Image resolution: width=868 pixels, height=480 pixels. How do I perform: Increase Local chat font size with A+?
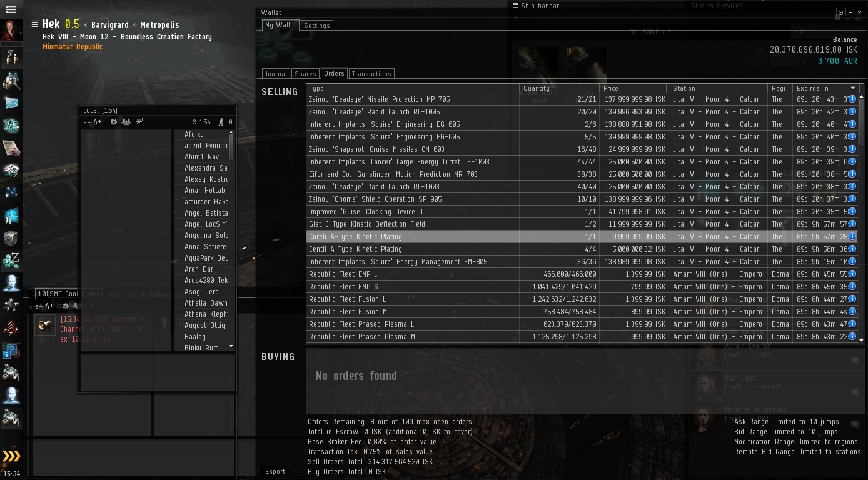98,122
